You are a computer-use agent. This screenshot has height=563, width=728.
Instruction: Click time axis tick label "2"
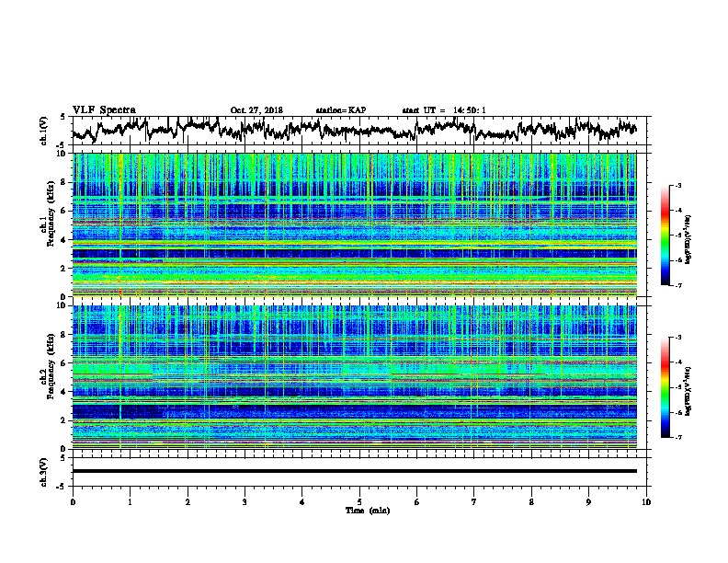pyautogui.click(x=188, y=502)
